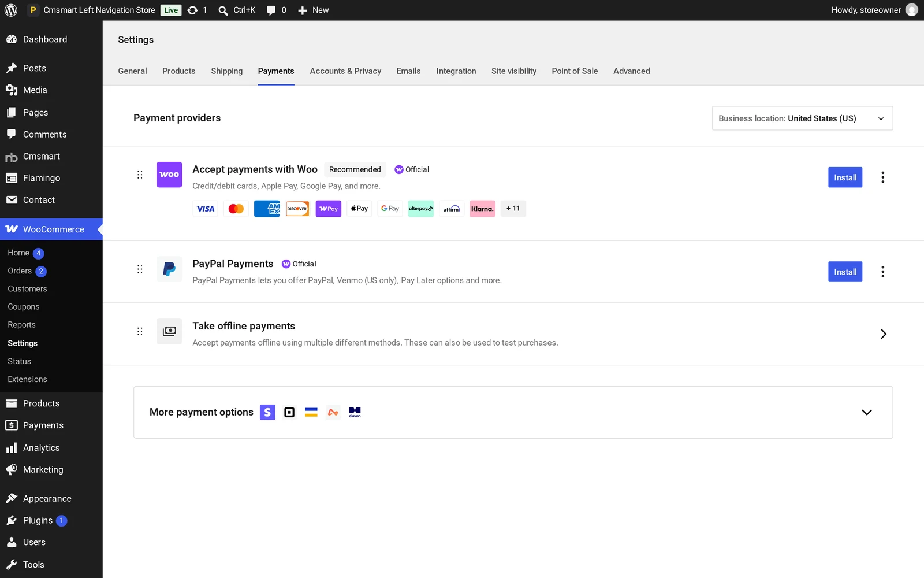Click the Visa payment method badge
924x578 pixels.
click(x=206, y=209)
